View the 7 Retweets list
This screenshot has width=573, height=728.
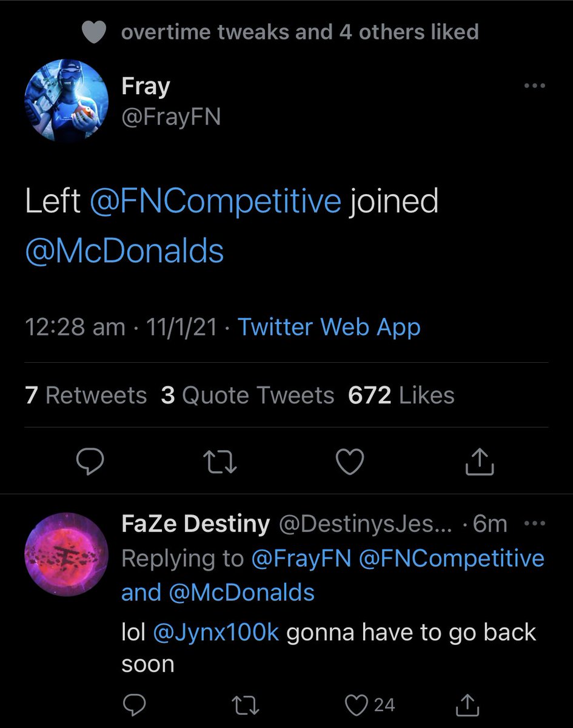point(86,395)
